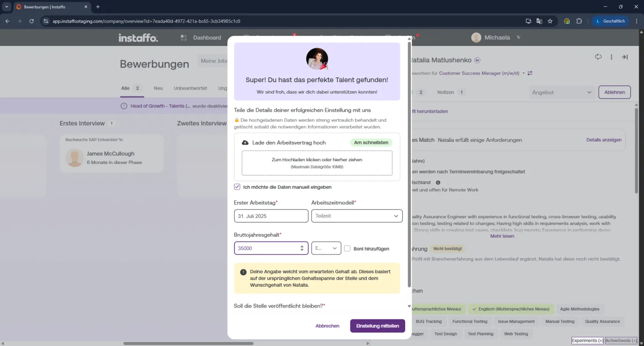This screenshot has width=644, height=346.
Task: Expand the currency dropdown next to salary
Action: coord(326,248)
